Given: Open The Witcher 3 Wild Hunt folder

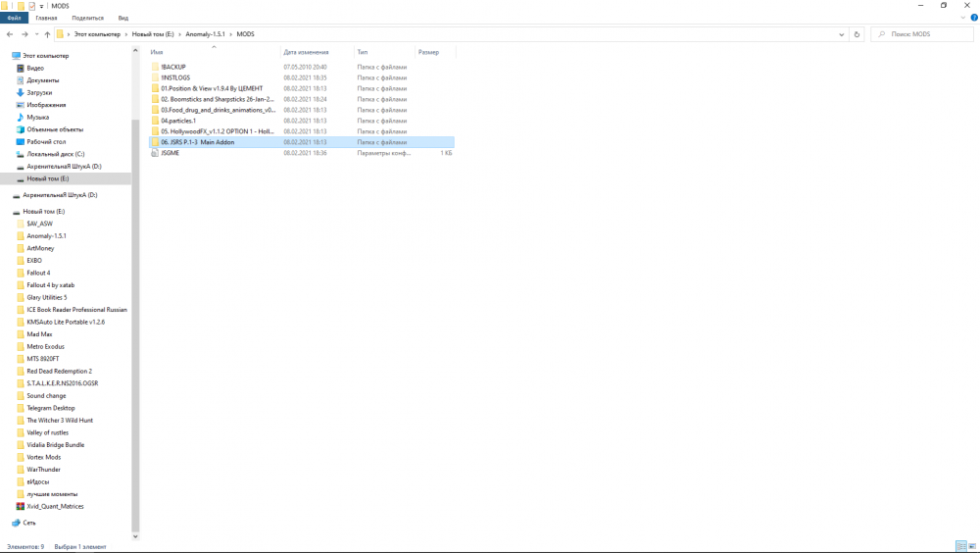Looking at the screenshot, I should pyautogui.click(x=60, y=421).
